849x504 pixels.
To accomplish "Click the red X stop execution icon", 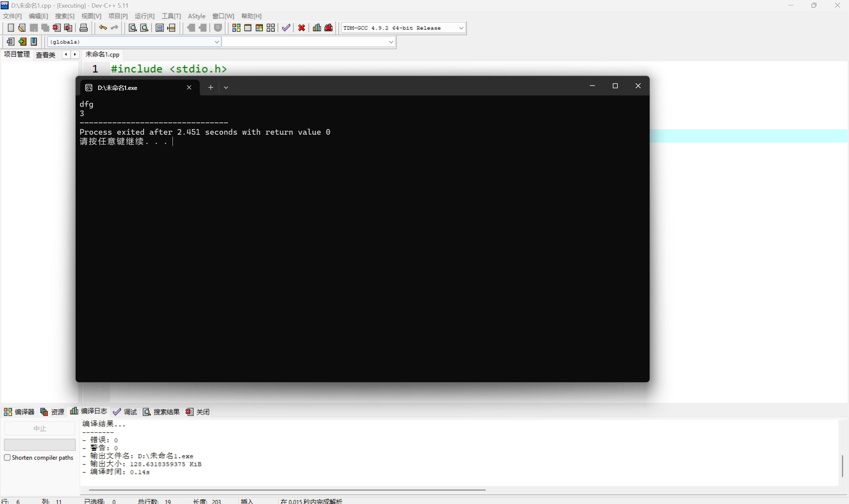I will click(301, 28).
